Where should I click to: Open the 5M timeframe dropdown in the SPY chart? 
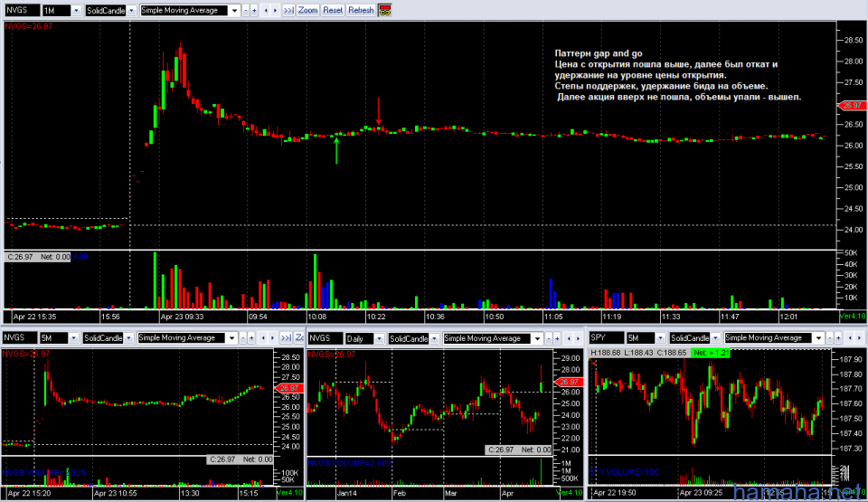(x=660, y=338)
